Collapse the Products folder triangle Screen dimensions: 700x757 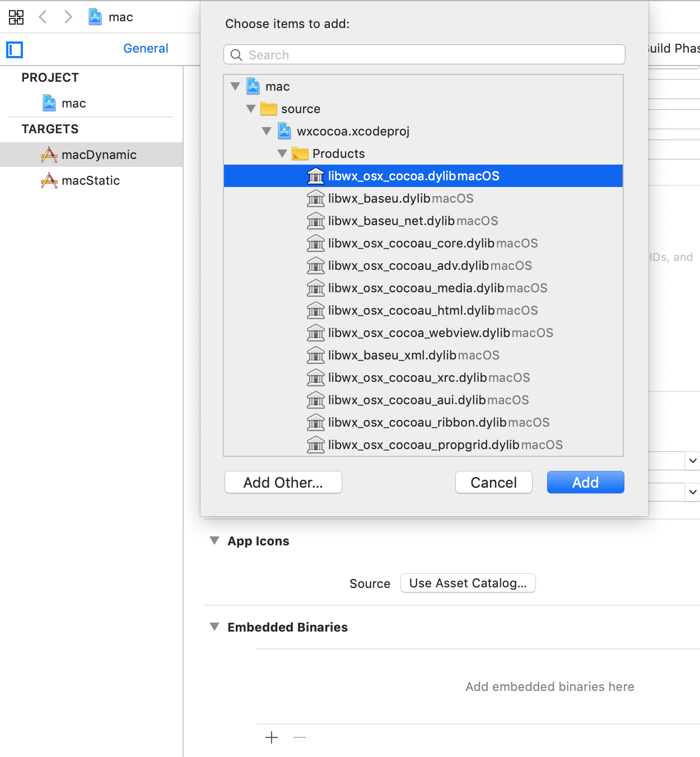(282, 153)
